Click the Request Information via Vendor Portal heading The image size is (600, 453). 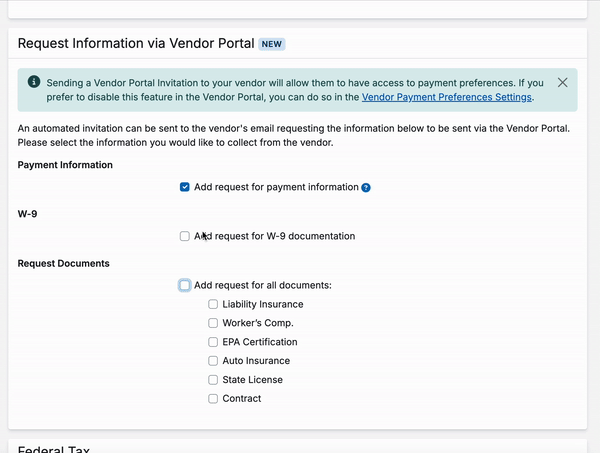click(136, 43)
